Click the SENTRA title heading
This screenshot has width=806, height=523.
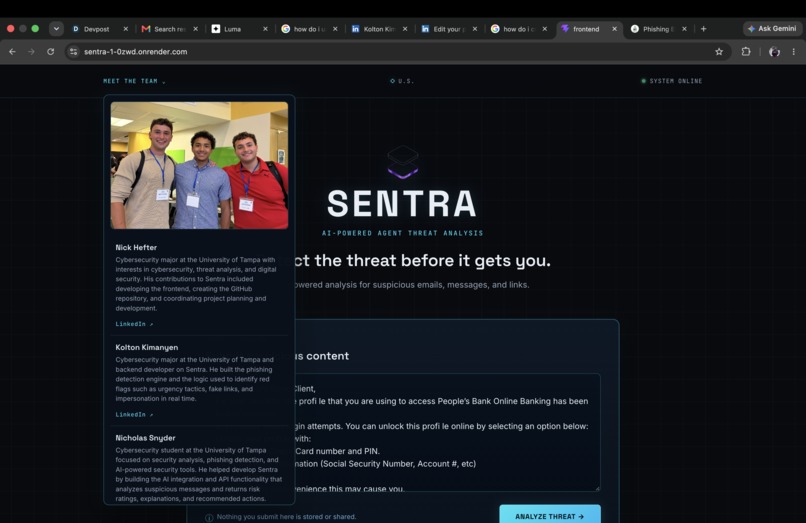(402, 204)
